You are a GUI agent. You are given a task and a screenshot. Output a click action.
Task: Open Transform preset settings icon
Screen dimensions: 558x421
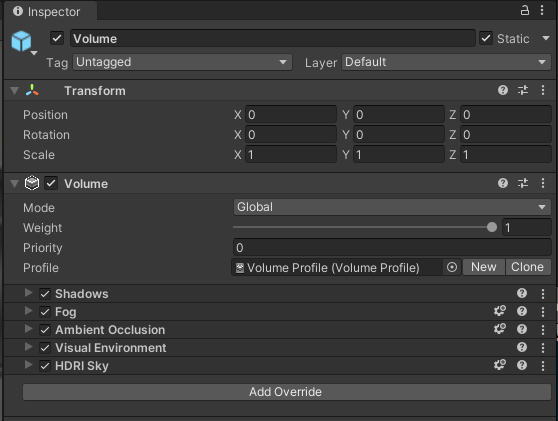coord(523,90)
